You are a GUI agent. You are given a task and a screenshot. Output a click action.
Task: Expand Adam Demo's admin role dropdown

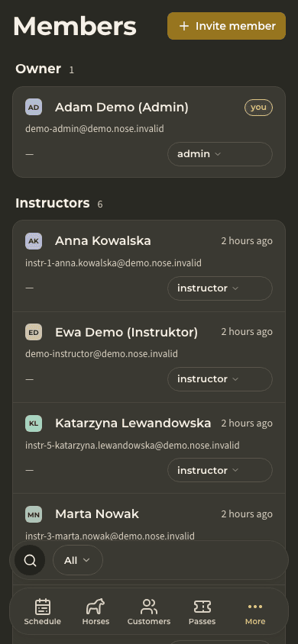coord(220,154)
